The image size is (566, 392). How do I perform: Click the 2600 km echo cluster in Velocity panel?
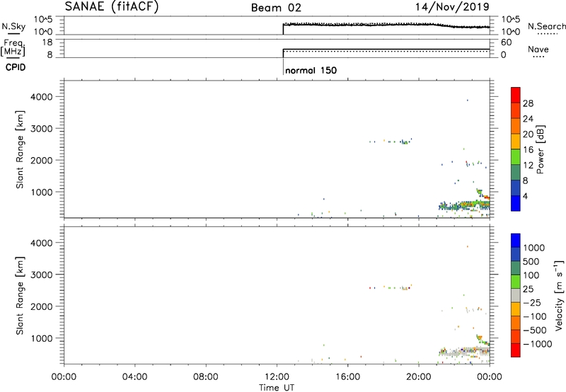tap(405, 288)
